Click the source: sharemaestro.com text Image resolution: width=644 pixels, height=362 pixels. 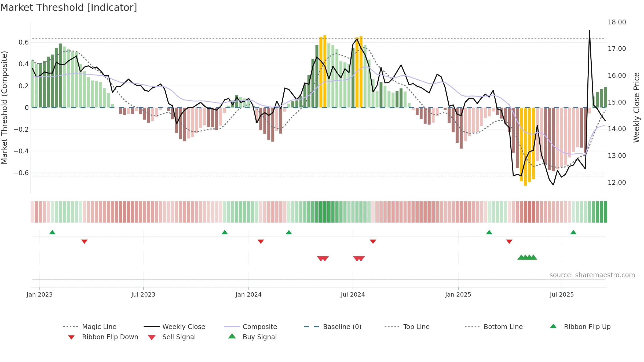coord(592,275)
